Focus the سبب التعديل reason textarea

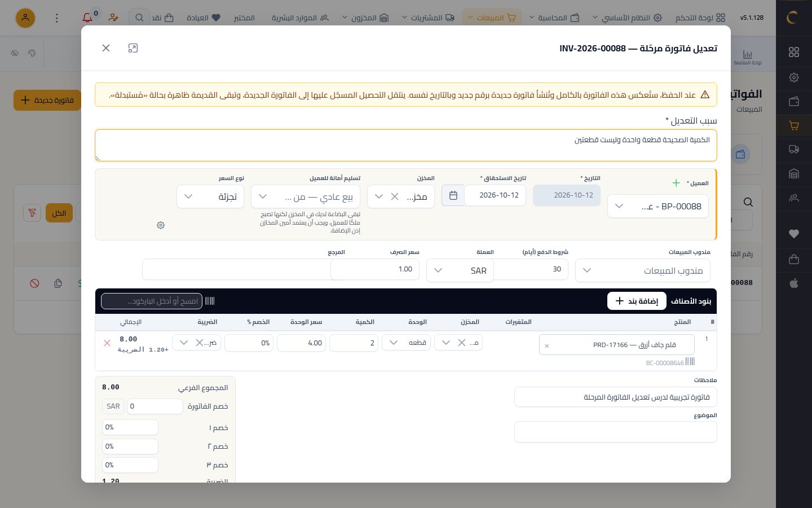click(x=406, y=145)
